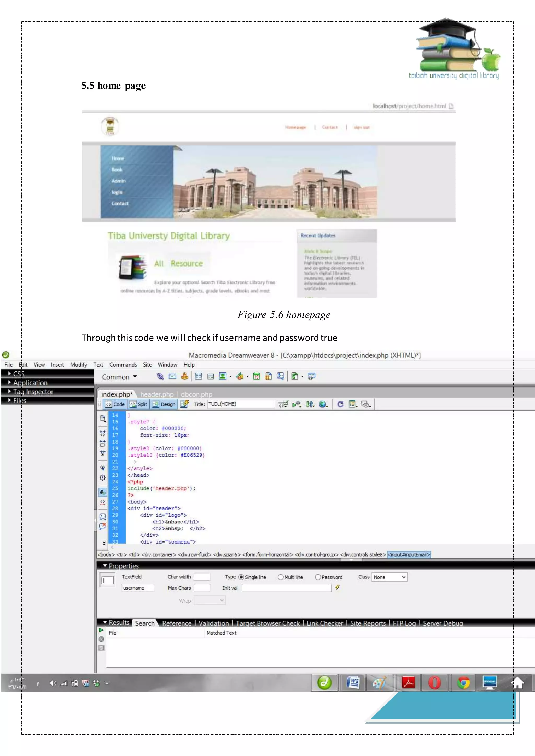Image resolution: width=535 pixels, height=756 pixels.
Task: Show more coding toolbar buttons chevron
Action: [104, 543]
